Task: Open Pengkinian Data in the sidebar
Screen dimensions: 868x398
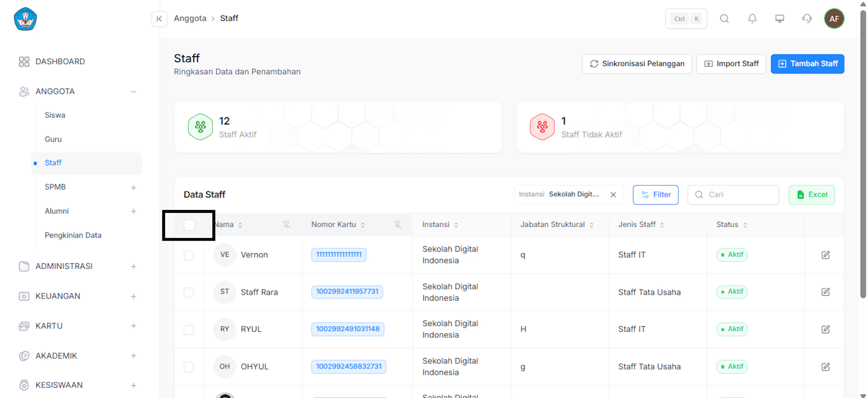Action: pyautogui.click(x=73, y=235)
